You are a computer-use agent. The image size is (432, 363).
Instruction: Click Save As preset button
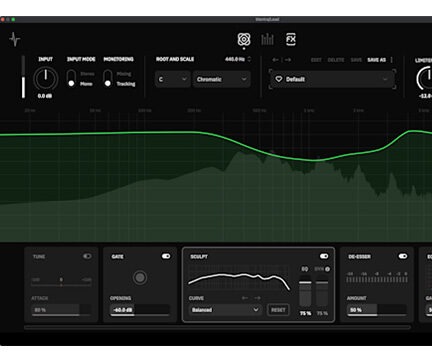pos(376,60)
